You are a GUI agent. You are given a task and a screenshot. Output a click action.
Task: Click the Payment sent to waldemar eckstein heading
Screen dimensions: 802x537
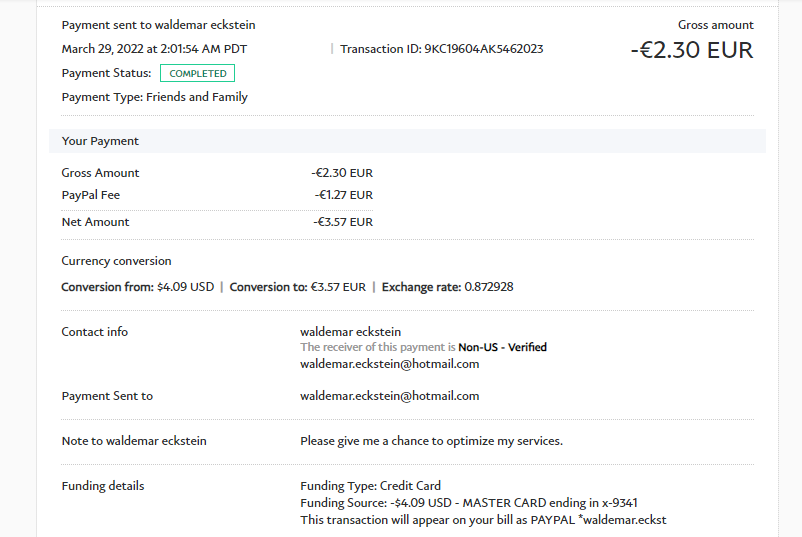(x=158, y=25)
